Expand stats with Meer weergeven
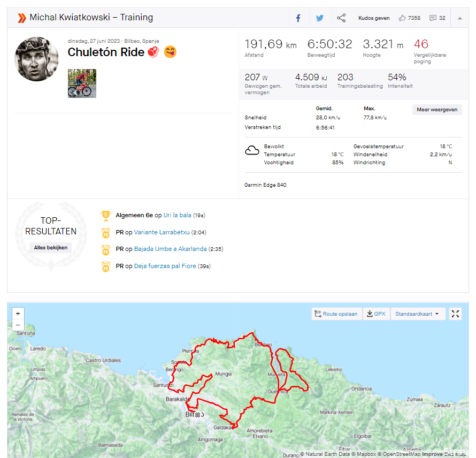The width and height of the screenshot is (476, 458). click(436, 110)
